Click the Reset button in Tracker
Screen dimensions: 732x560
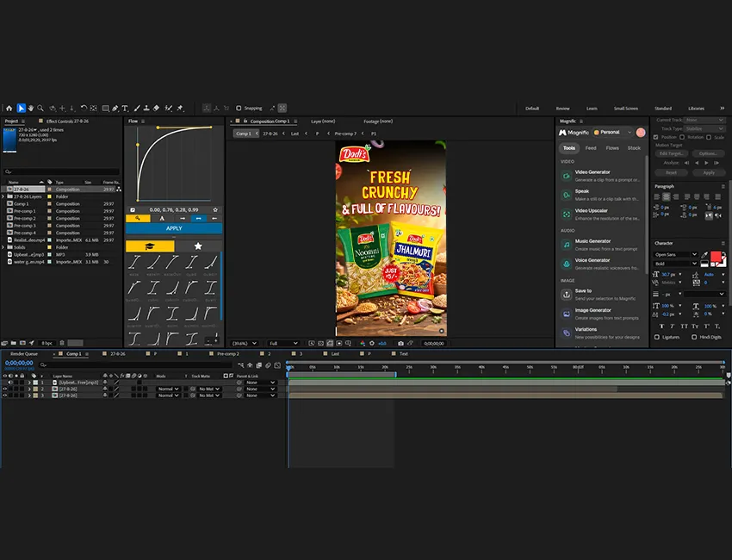[x=671, y=172]
